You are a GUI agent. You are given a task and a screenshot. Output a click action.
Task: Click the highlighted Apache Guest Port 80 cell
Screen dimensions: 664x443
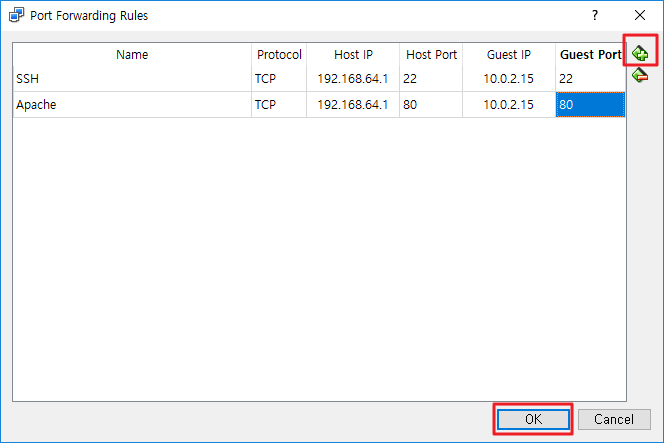pyautogui.click(x=590, y=105)
